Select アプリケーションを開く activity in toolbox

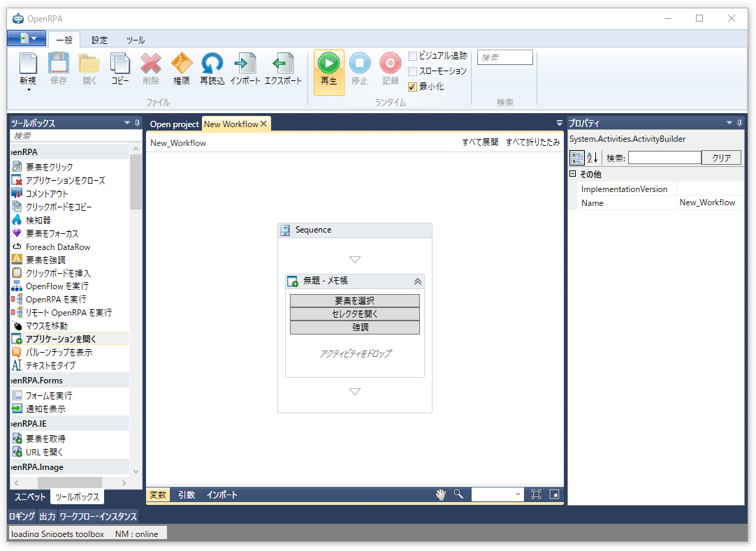point(70,339)
